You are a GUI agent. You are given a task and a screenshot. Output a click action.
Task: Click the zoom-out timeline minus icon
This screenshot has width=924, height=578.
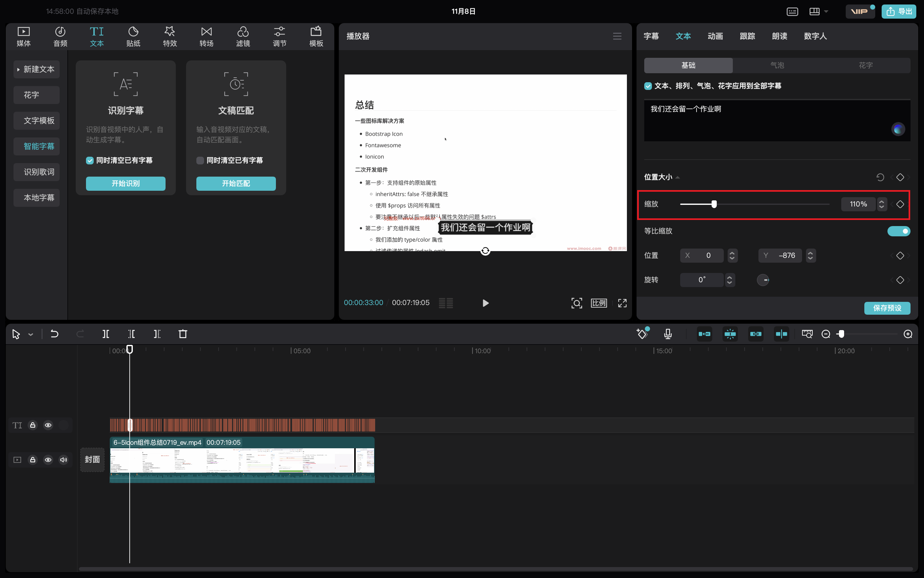coord(826,334)
